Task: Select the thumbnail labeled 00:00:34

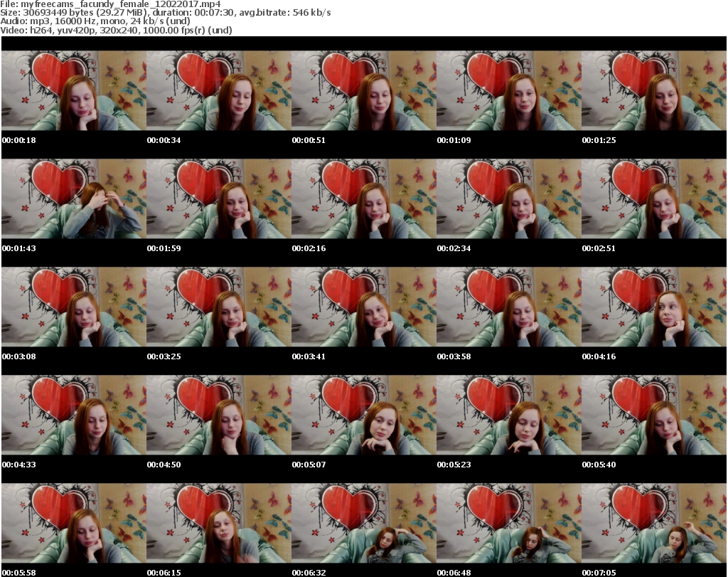Action: point(219,90)
